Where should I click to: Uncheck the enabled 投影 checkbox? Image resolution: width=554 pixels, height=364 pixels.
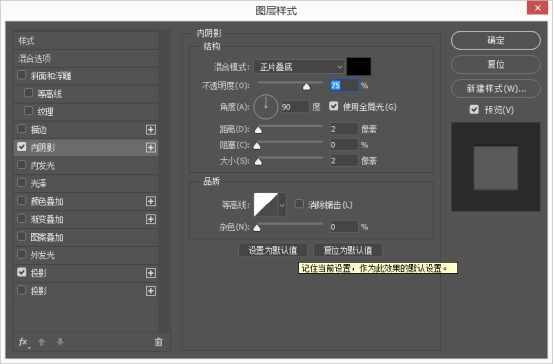[22, 272]
